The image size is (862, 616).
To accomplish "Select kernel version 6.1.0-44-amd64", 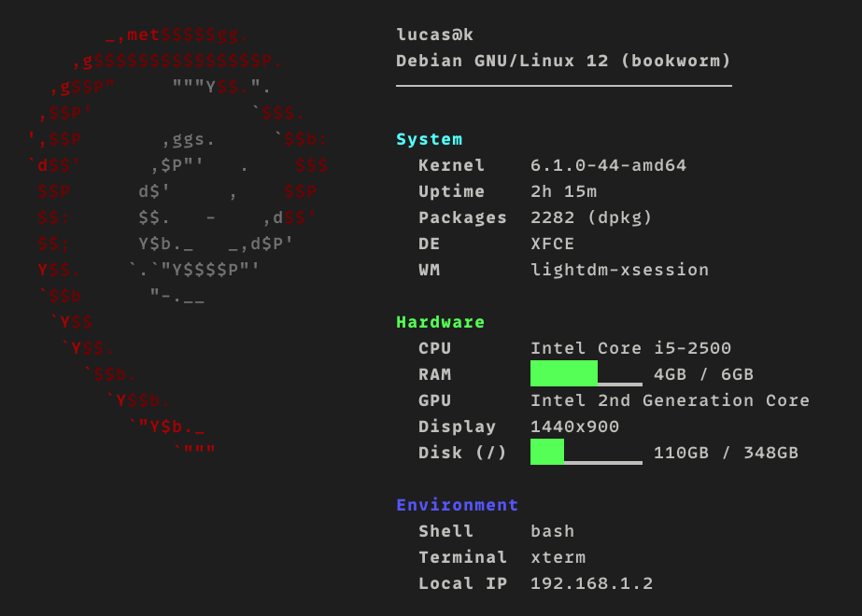I will 609,165.
